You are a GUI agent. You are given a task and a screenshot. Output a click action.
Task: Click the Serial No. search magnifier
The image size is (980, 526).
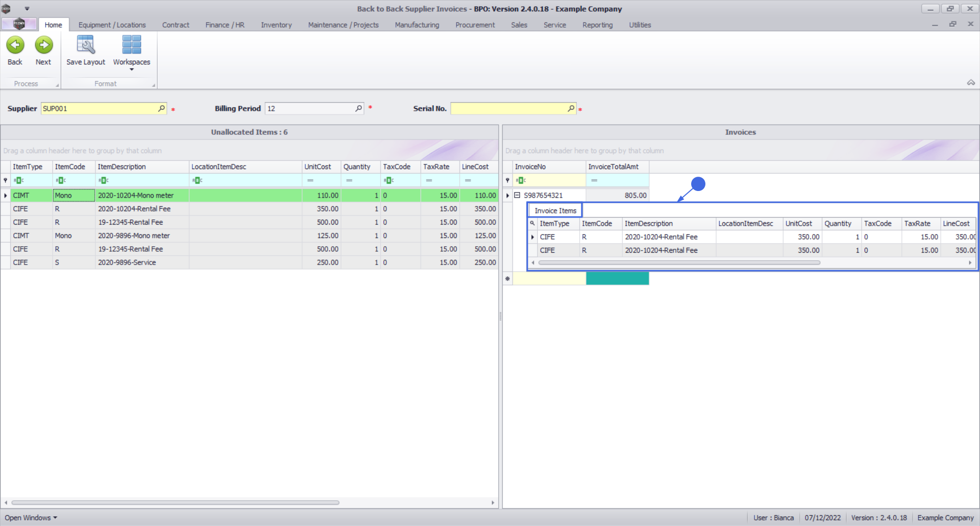point(571,108)
